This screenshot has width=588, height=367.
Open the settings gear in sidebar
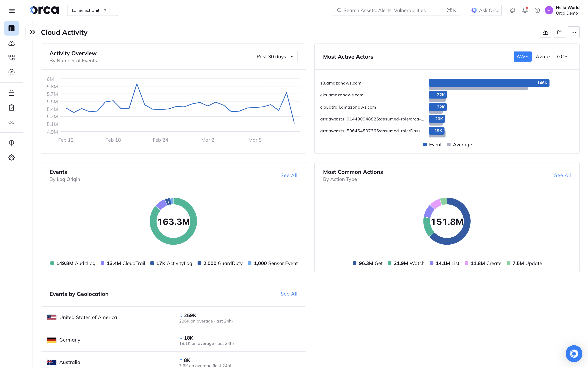coord(11,157)
